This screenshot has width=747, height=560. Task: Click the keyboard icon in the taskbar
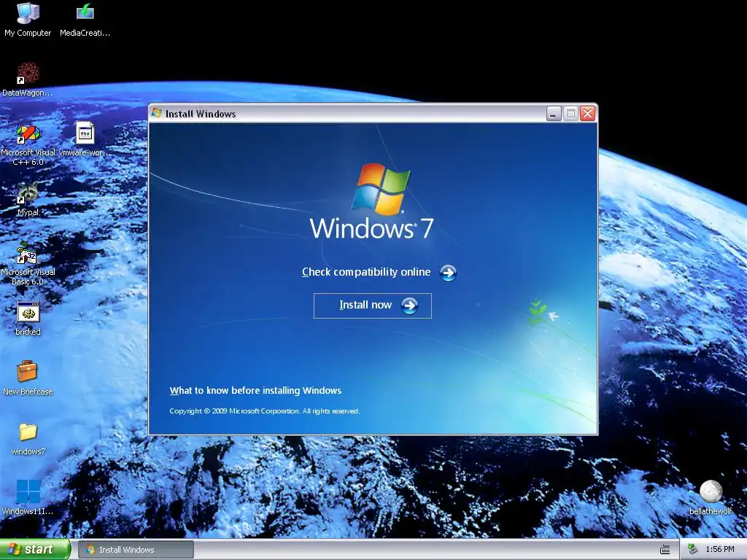(665, 550)
